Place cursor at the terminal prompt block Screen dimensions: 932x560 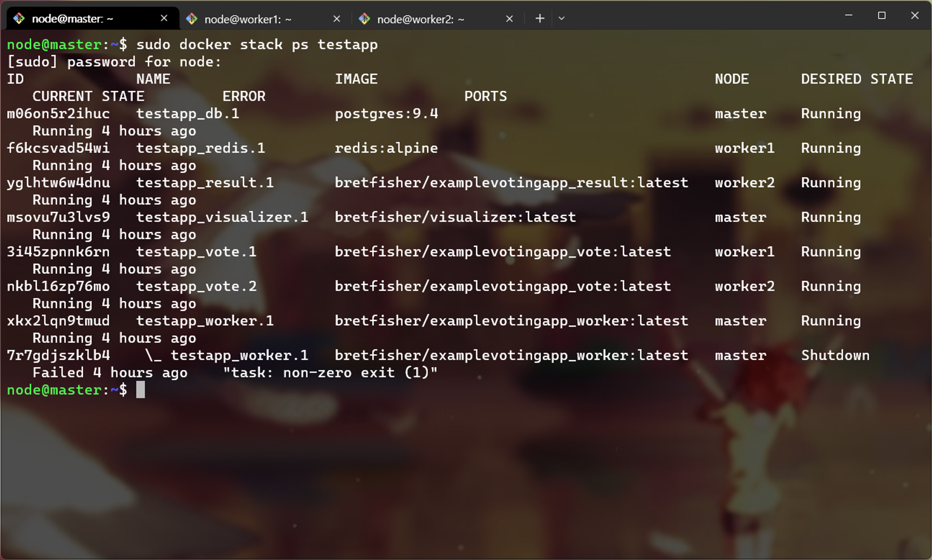(x=140, y=390)
